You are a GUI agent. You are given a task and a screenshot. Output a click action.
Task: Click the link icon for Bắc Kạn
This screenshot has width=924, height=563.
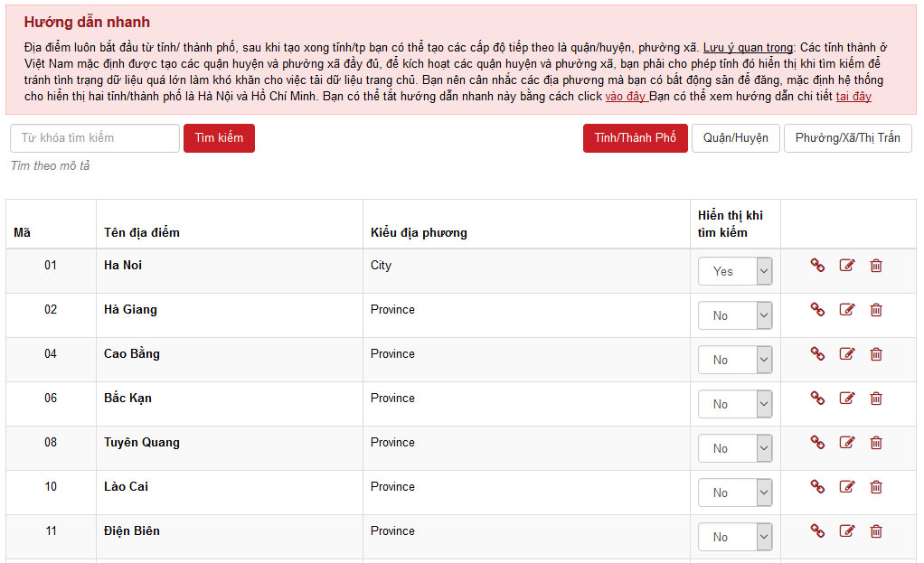[817, 399]
